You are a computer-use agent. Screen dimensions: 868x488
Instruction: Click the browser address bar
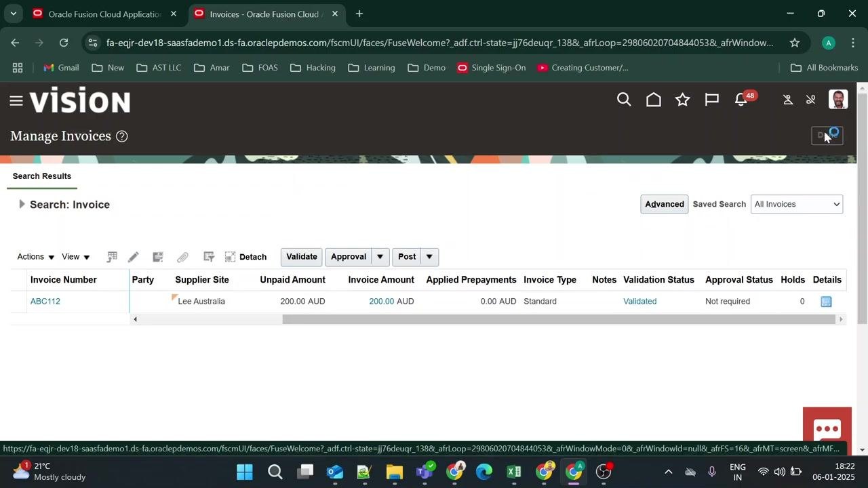coord(439,43)
